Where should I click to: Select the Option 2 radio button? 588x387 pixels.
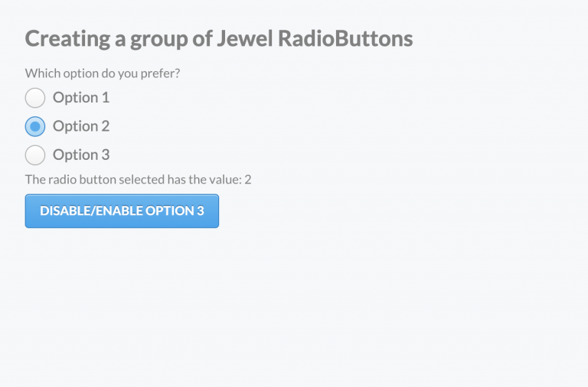(x=35, y=126)
